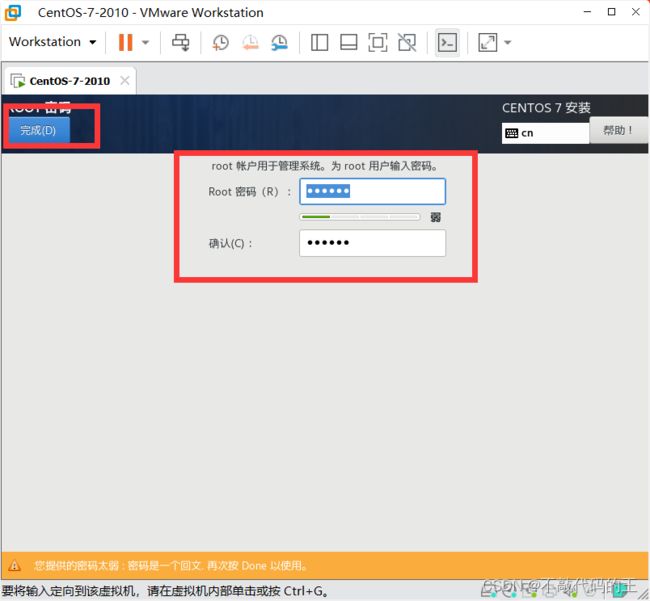
Task: Switch to Unity mode
Action: [407, 42]
